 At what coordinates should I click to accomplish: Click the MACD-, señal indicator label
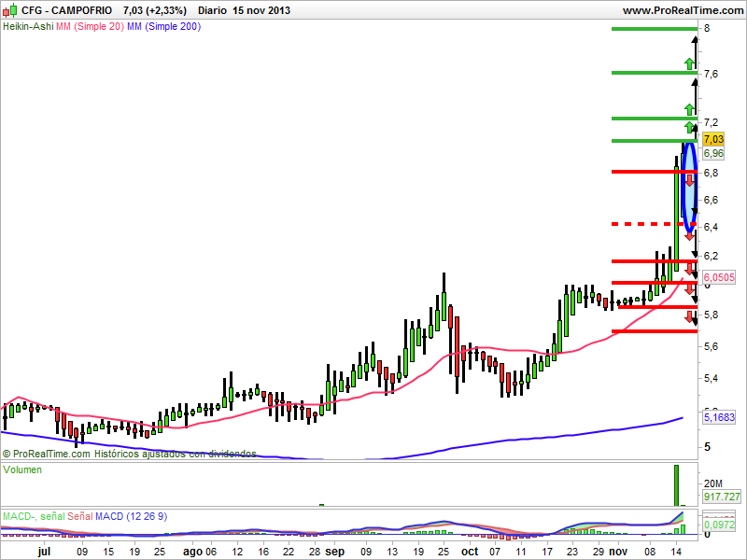34,516
